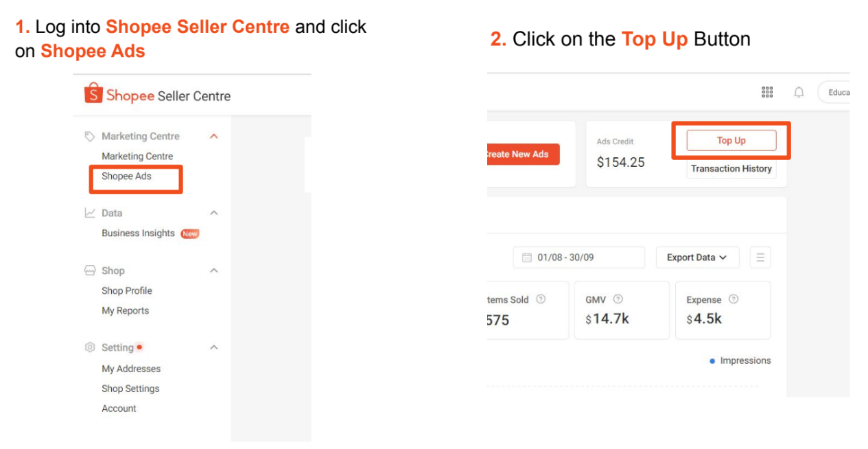The height and width of the screenshot is (449, 868).
Task: Open Transaction History
Action: coord(731,168)
